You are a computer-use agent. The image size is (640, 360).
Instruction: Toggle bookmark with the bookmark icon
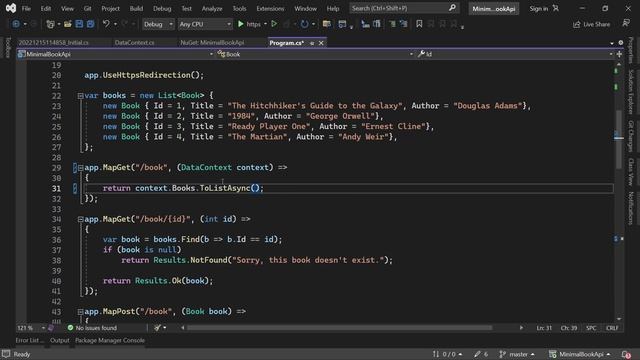click(x=419, y=24)
